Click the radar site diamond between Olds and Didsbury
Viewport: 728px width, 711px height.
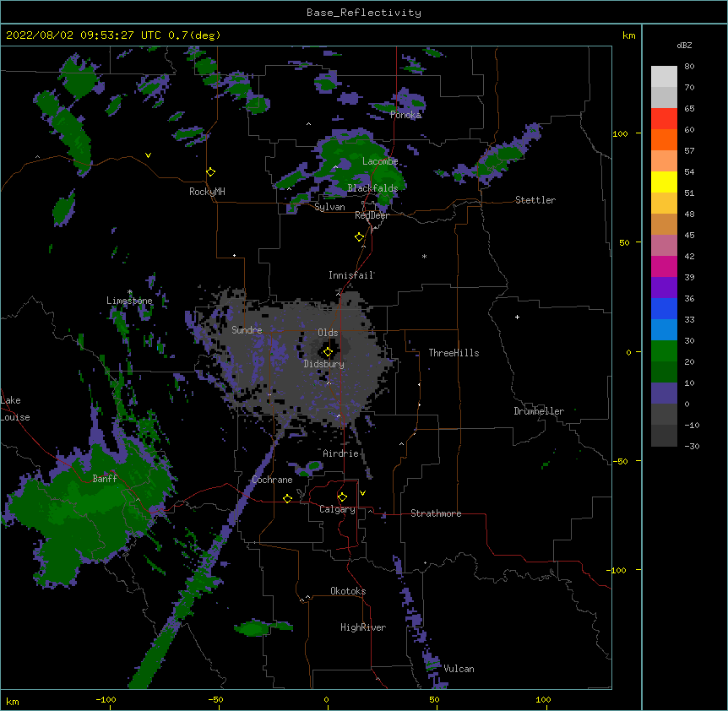click(x=328, y=352)
